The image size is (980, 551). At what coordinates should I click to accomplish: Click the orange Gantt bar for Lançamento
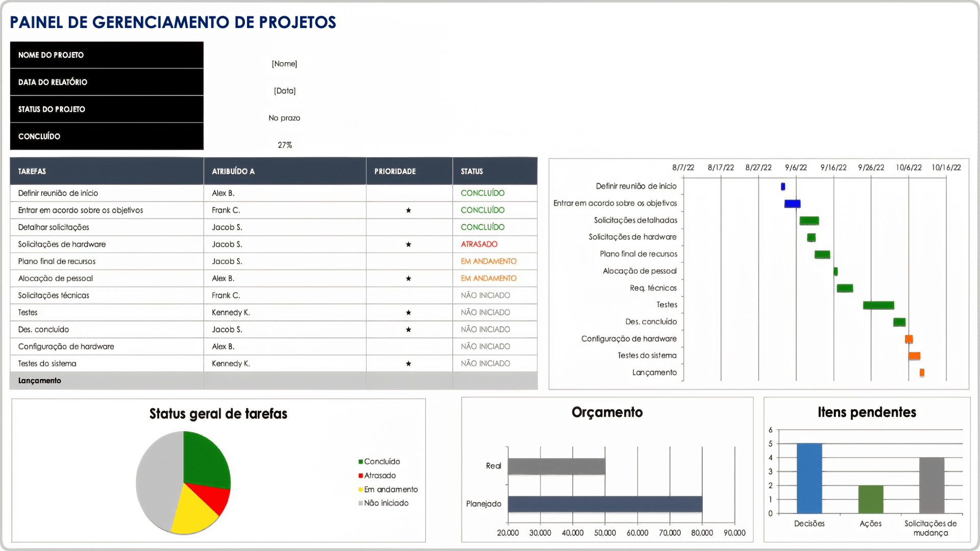(922, 373)
